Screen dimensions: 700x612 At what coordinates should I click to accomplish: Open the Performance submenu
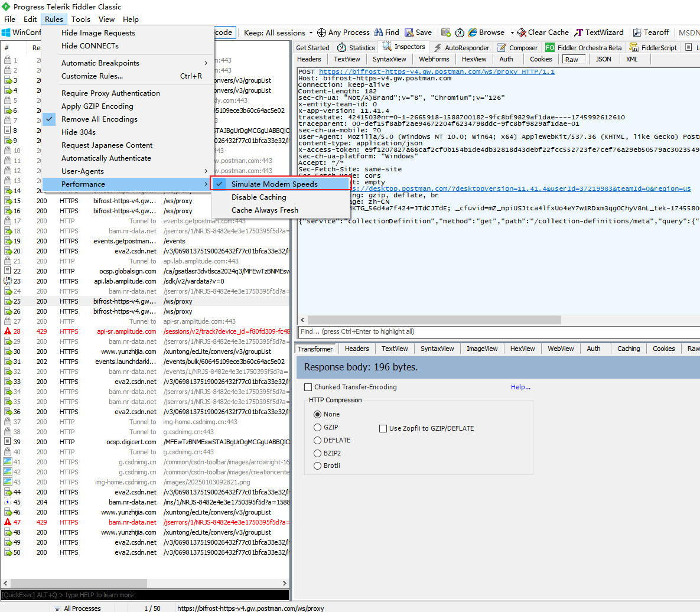(127, 184)
